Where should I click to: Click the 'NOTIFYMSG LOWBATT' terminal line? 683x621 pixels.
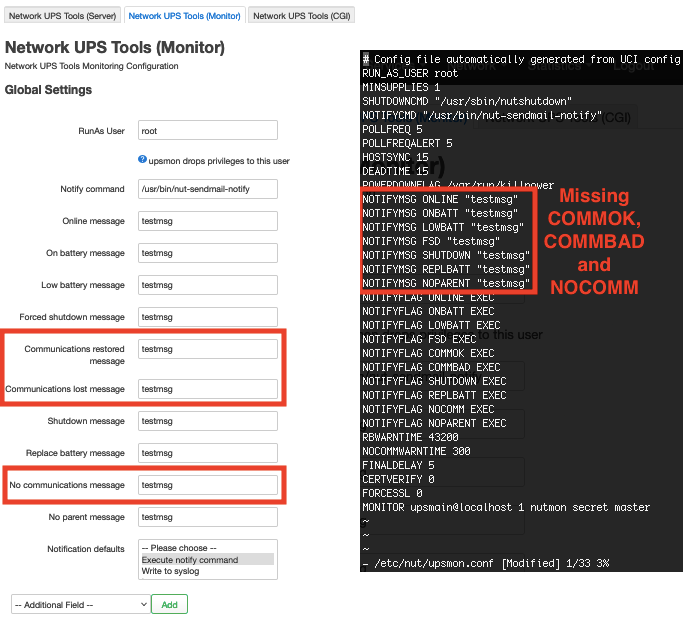pos(443,227)
